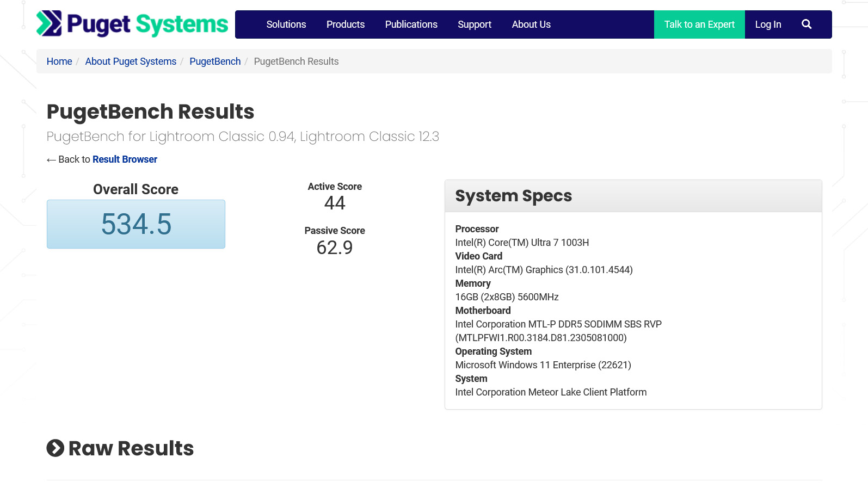
Task: Click the Puget Systems logo
Action: point(132,24)
